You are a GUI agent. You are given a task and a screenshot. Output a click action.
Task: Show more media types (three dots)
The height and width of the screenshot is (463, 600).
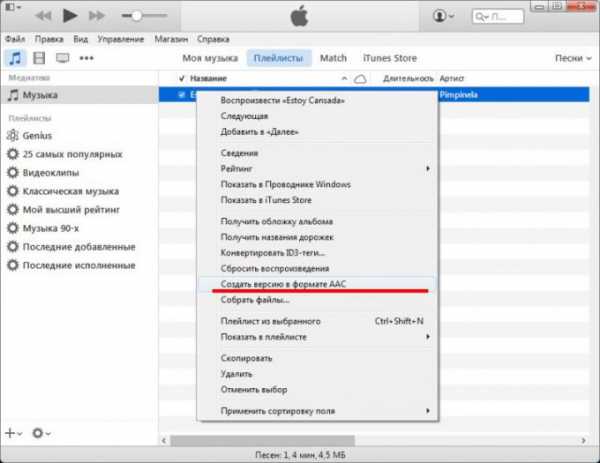(x=86, y=58)
